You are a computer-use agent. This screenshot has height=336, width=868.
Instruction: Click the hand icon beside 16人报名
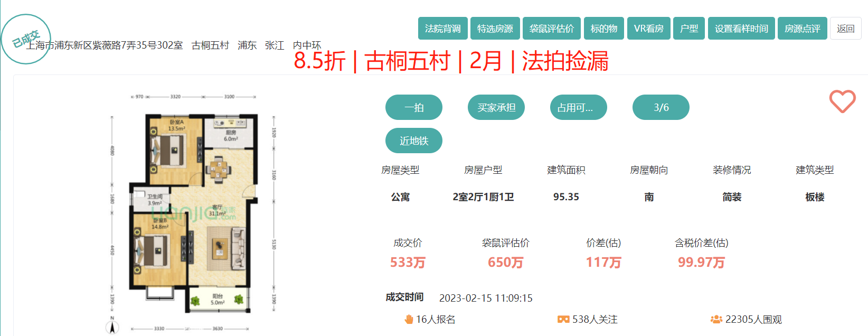pos(409,320)
